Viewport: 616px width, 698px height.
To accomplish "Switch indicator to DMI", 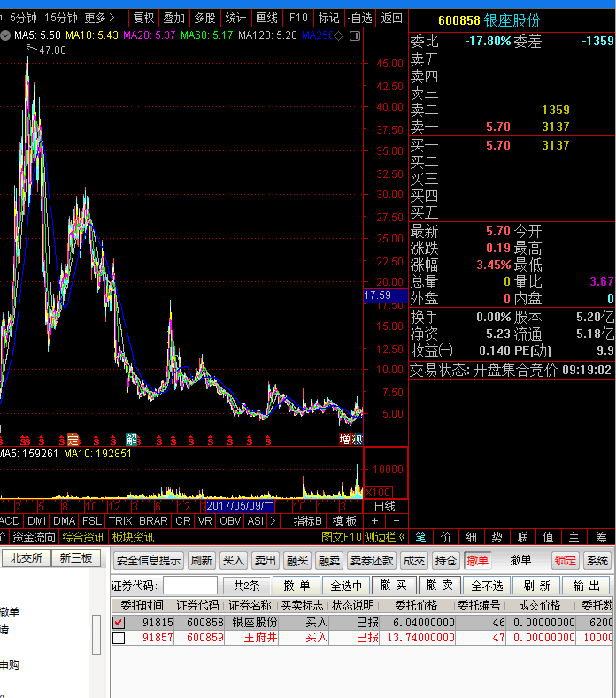I will (36, 521).
